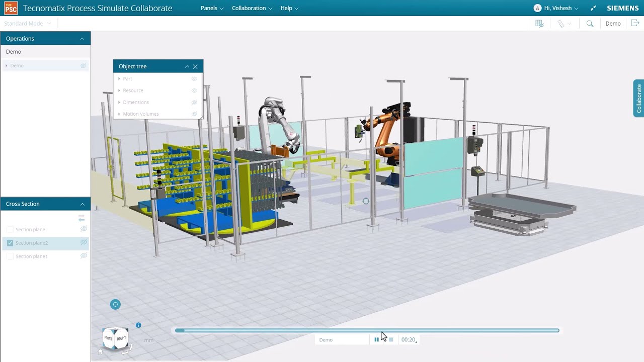Select the Resource row text
This screenshot has height=362, width=644.
point(133,90)
